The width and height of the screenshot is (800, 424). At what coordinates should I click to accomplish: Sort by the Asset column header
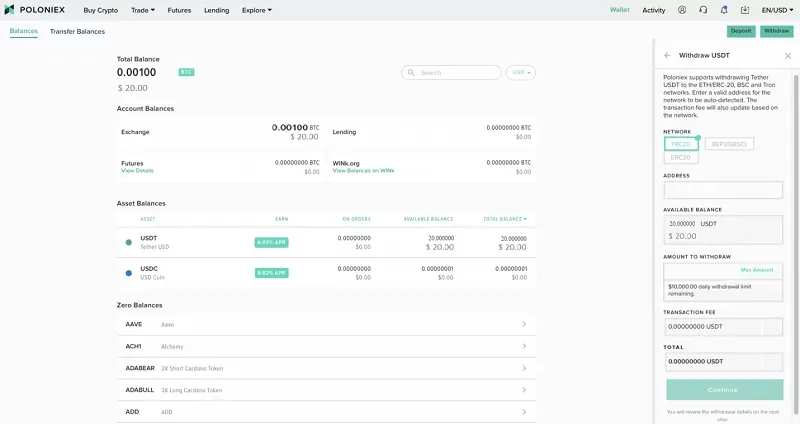(x=147, y=219)
